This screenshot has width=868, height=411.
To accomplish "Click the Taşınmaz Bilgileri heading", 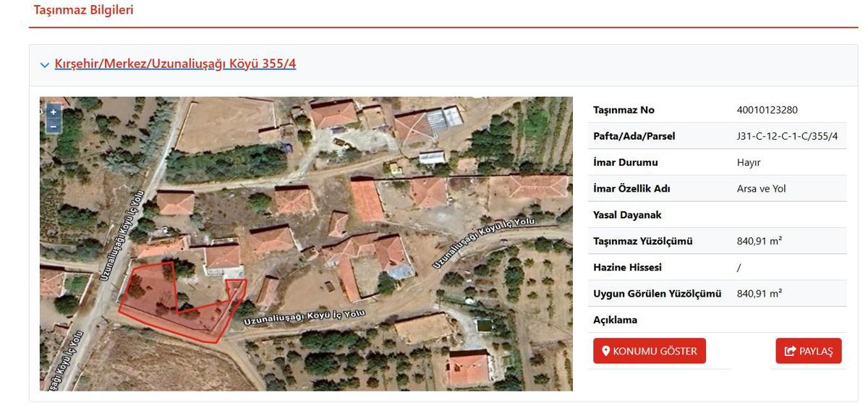I will click(x=83, y=10).
